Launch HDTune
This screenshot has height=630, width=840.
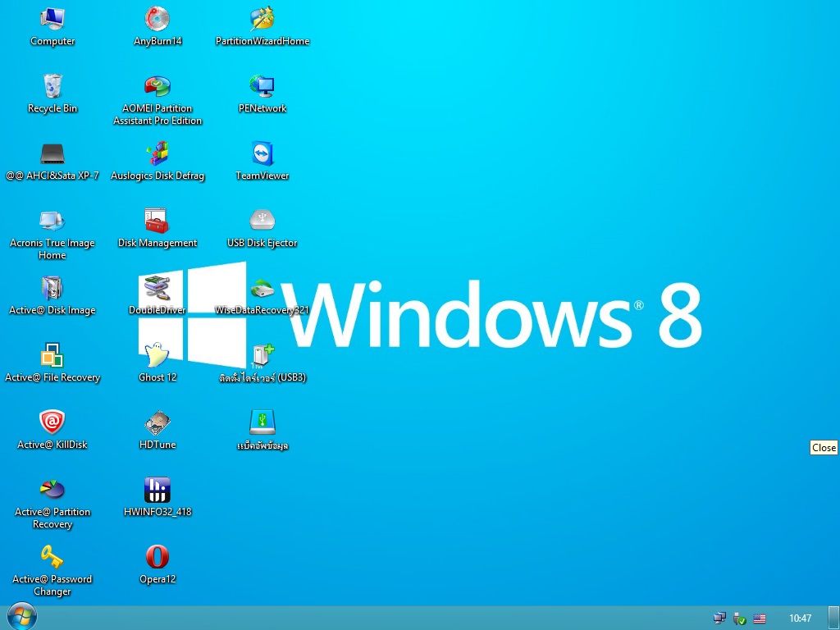click(157, 422)
